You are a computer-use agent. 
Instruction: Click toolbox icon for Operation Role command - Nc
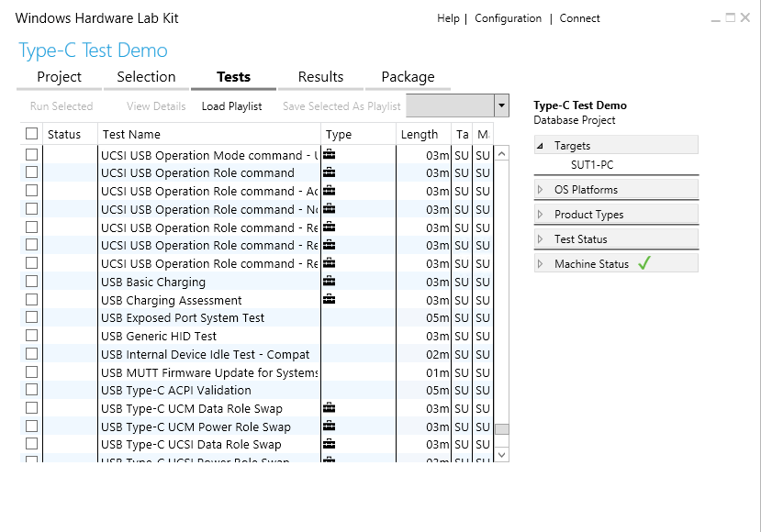click(x=329, y=209)
